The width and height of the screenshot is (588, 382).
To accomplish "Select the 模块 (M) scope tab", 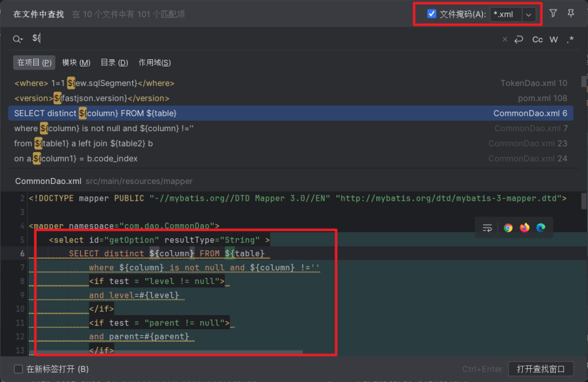I will coord(76,63).
